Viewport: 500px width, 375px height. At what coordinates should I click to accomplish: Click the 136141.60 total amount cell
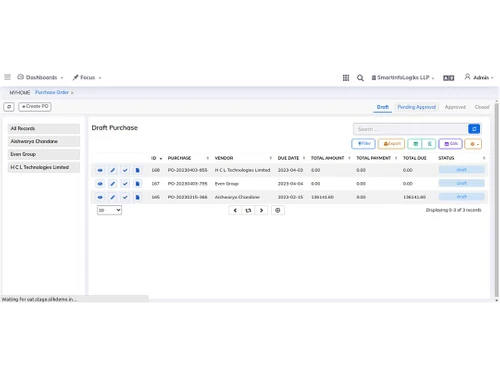tap(322, 197)
